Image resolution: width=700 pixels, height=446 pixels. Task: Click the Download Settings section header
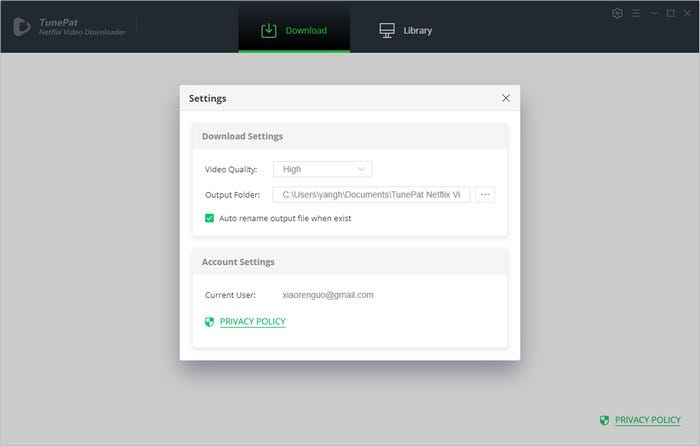(x=350, y=136)
